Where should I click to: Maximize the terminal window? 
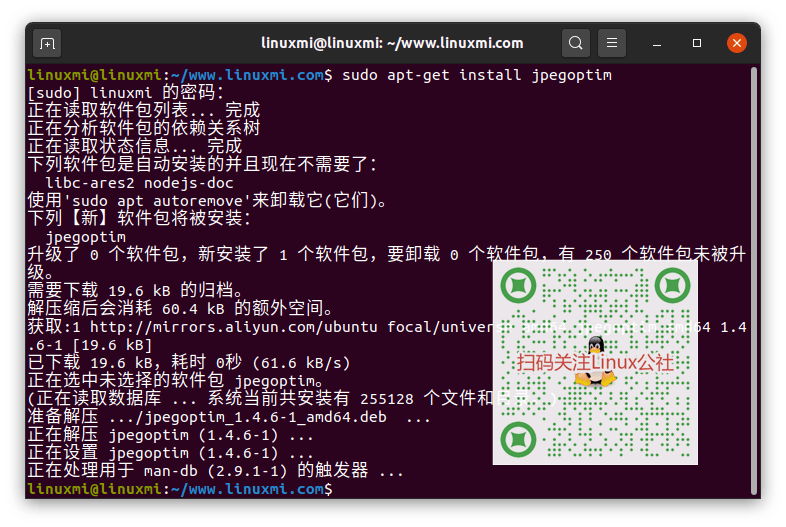tap(697, 44)
